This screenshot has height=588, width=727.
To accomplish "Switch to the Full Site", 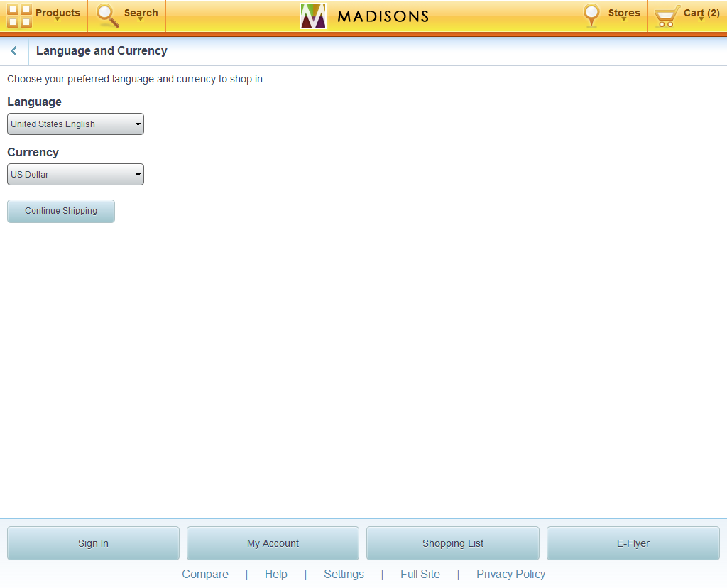I will [420, 574].
